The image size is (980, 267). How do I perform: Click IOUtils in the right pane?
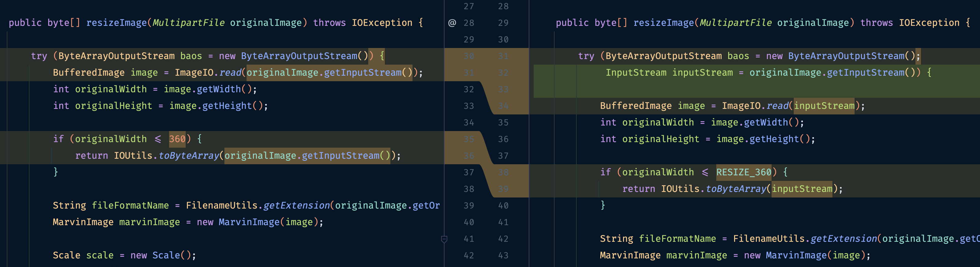680,189
